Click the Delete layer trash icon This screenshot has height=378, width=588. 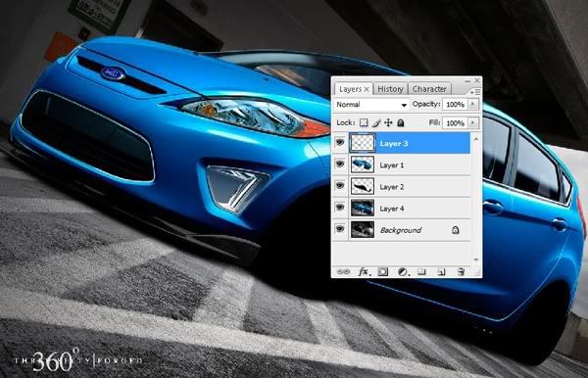(x=462, y=271)
